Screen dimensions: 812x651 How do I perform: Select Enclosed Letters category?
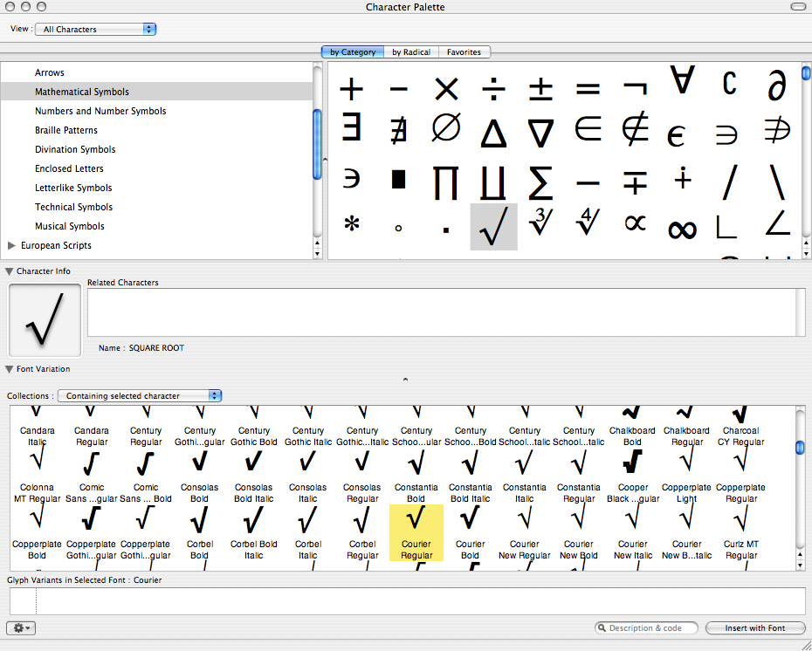tap(156, 168)
